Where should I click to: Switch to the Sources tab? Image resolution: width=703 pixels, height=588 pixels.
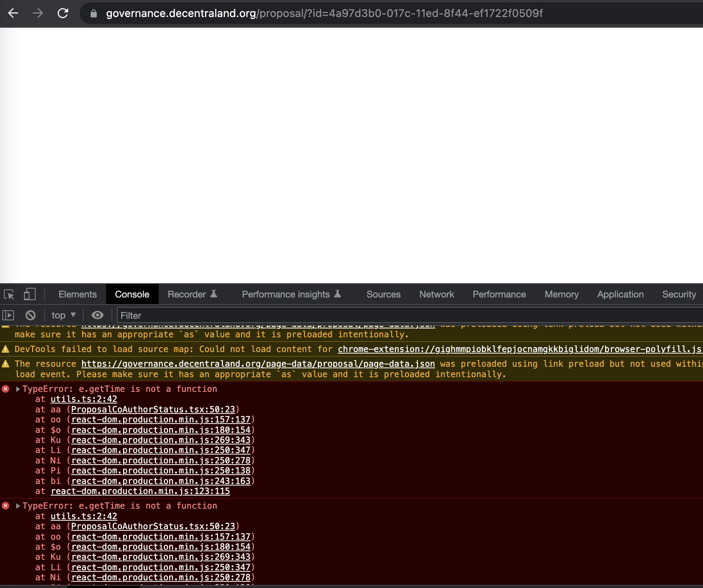coord(384,294)
